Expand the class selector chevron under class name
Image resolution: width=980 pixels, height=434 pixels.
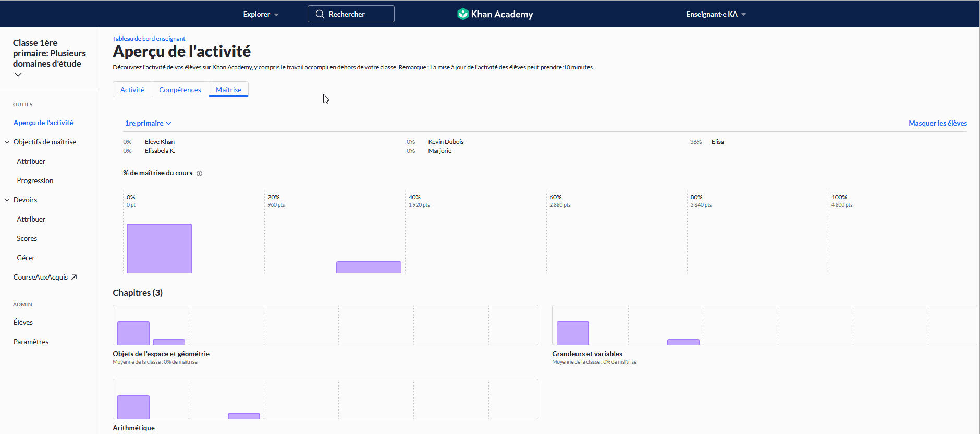[x=18, y=75]
